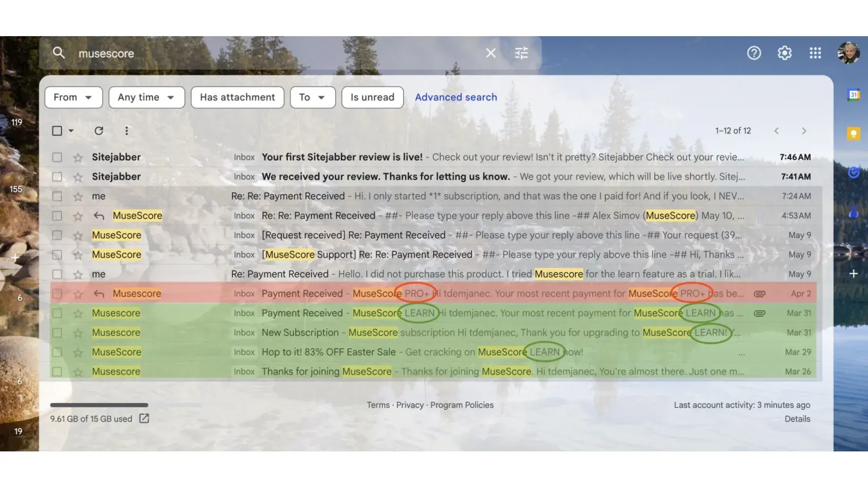Open '[Request received] Re: Payment Received' email
The image size is (868, 488).
click(x=435, y=235)
